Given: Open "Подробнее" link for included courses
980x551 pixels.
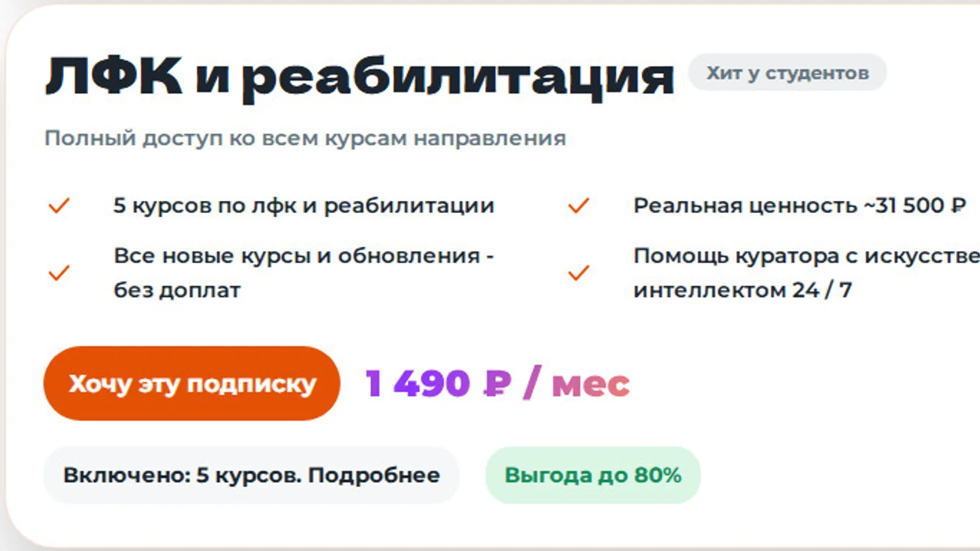Looking at the screenshot, I should click(374, 475).
